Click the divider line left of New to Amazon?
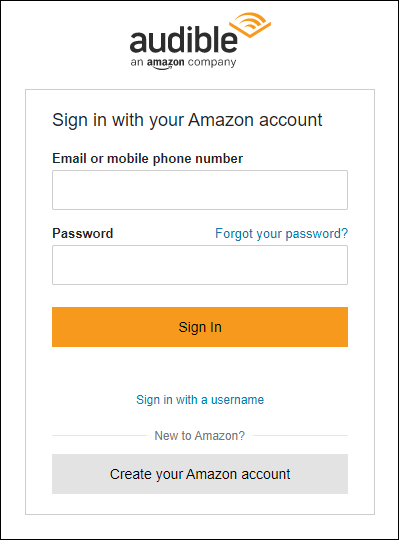 click(99, 436)
